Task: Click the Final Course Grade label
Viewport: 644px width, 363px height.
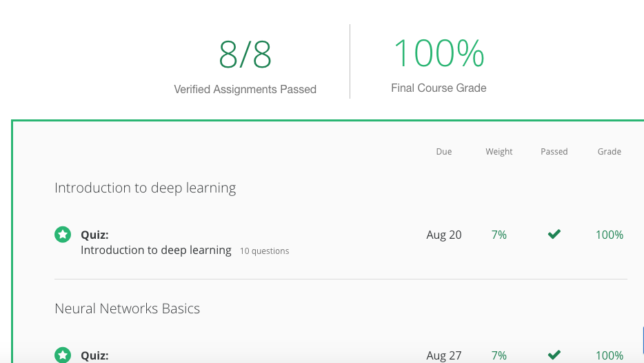Action: pyautogui.click(x=439, y=88)
